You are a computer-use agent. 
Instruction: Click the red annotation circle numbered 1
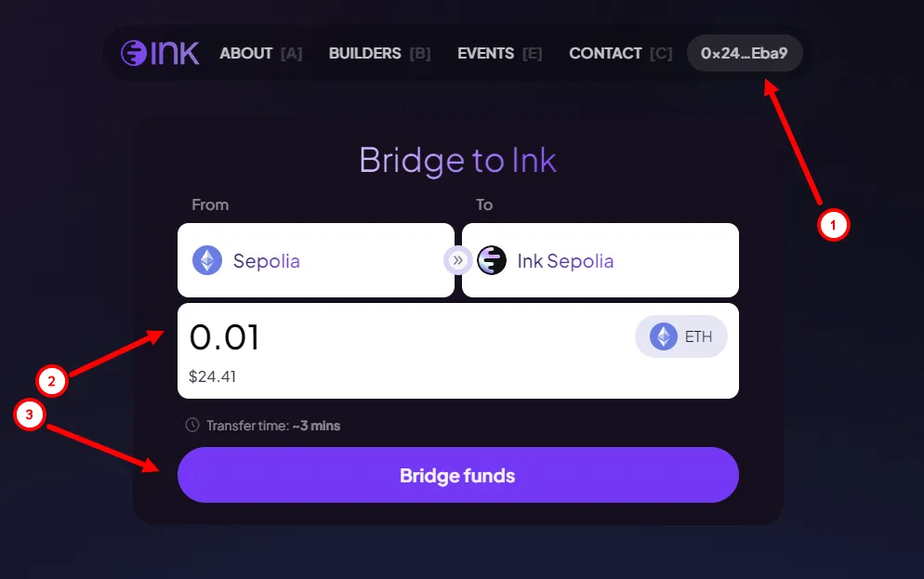833,225
